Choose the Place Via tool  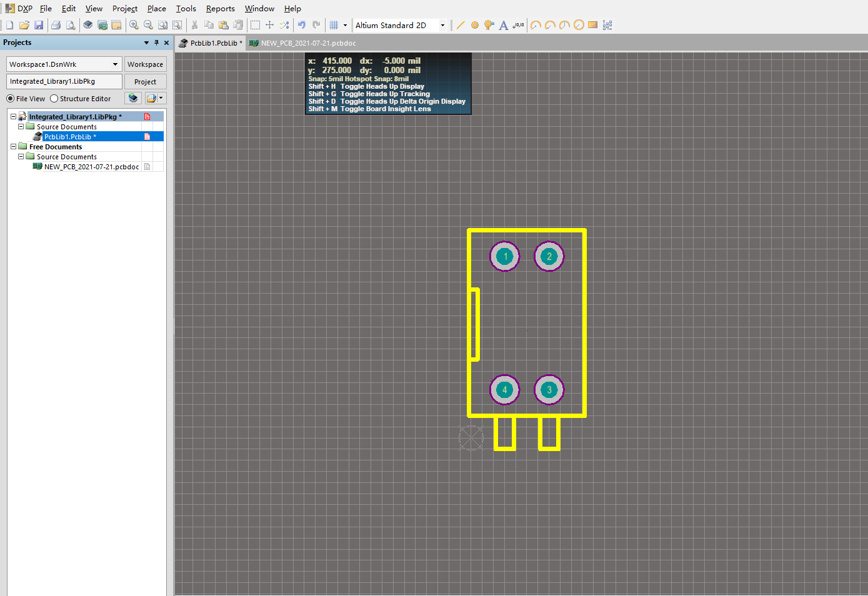(x=489, y=26)
